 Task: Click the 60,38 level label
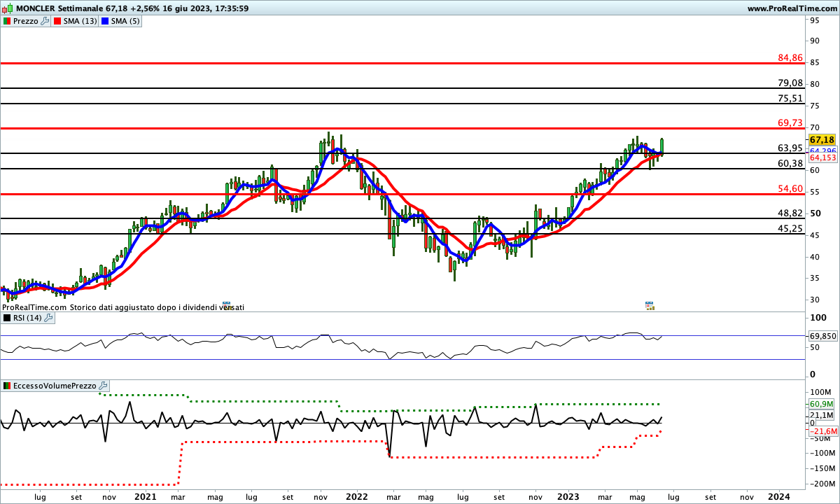click(x=790, y=163)
